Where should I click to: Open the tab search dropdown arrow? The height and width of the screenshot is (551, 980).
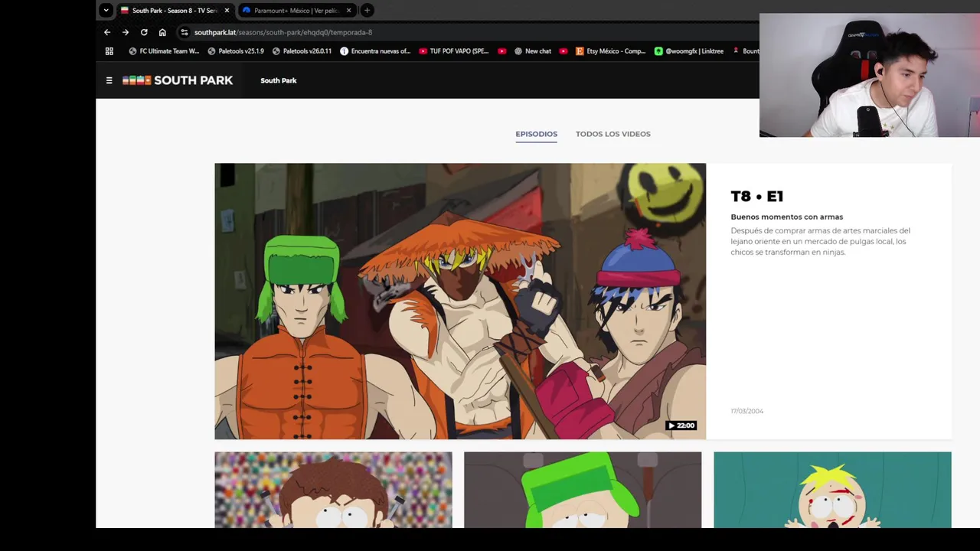106,11
